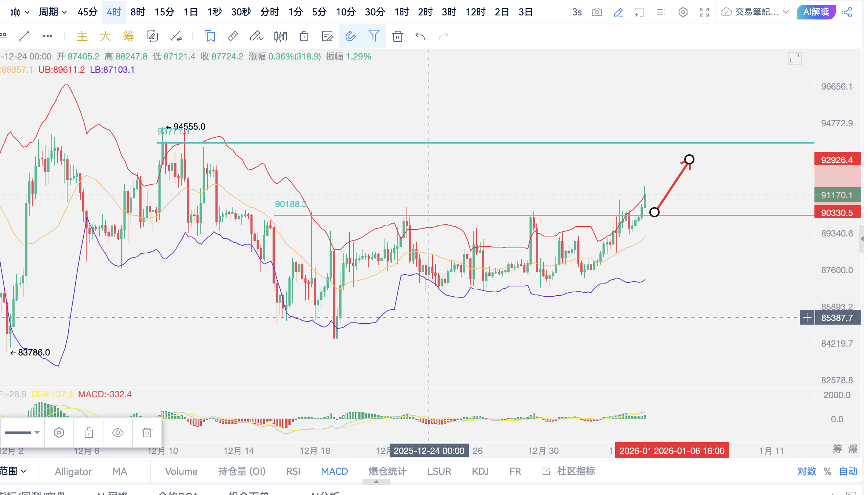Click the 自动 auto scale button
Image resolution: width=868 pixels, height=495 pixels.
pos(848,471)
